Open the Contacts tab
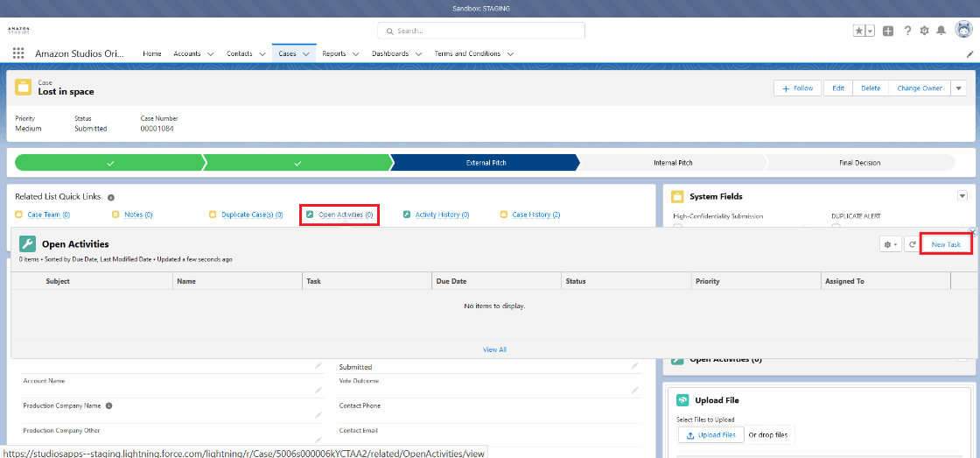The image size is (980, 458). pos(240,53)
